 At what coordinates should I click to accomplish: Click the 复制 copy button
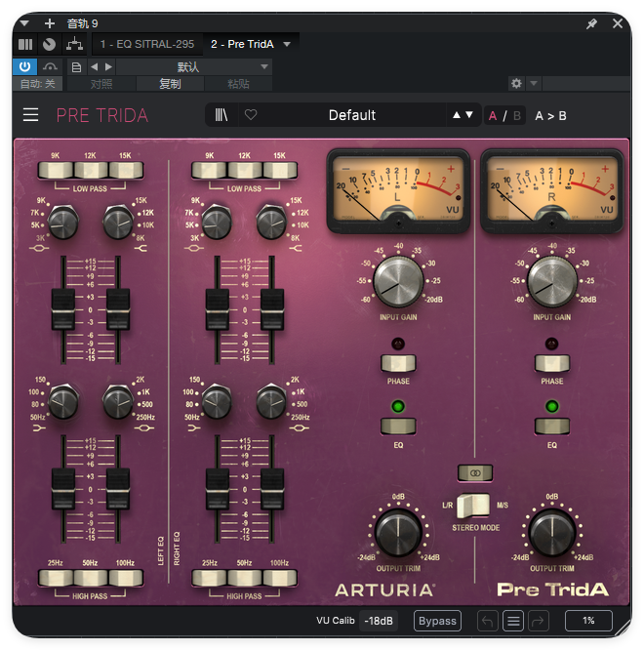(170, 84)
